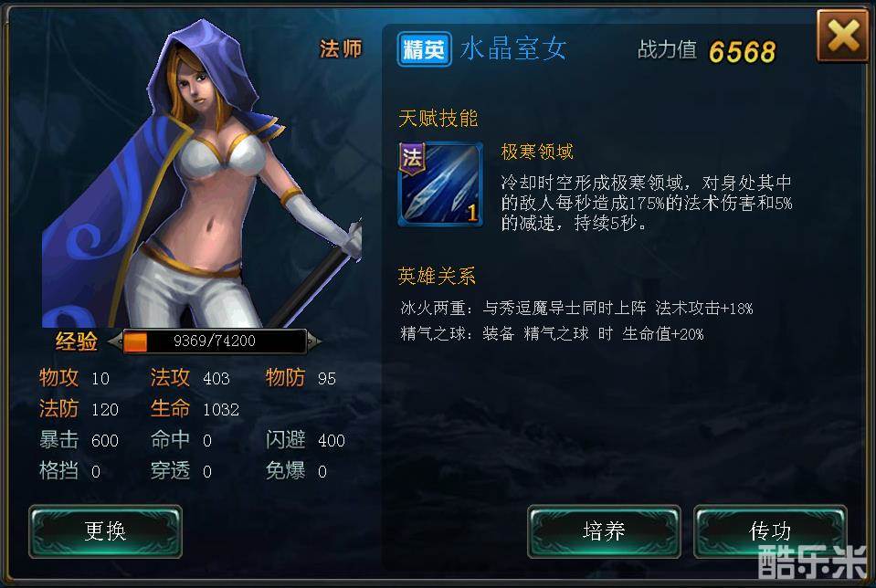The width and height of the screenshot is (876, 588).
Task: Click the 天赋技能 section heading
Action: click(438, 119)
